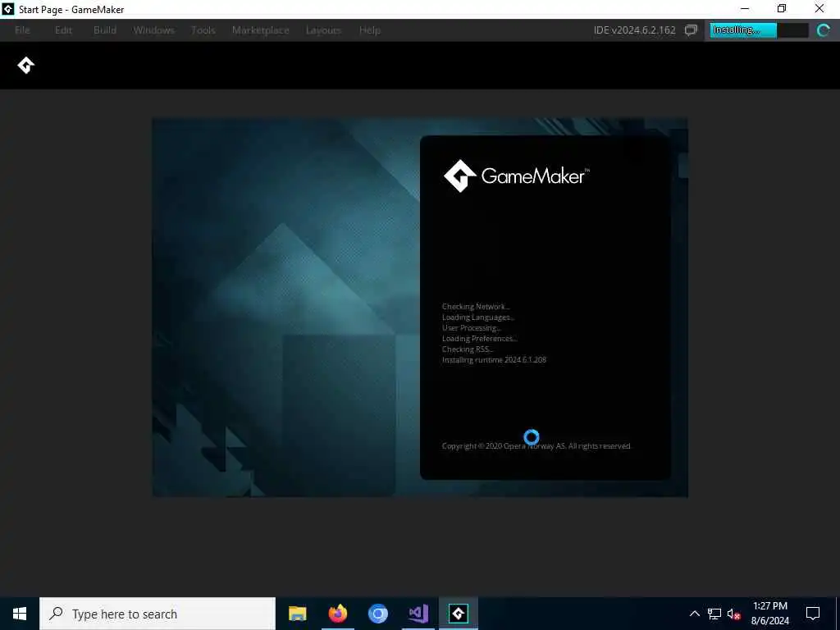Minimize the GameMaker window
This screenshot has height=630, width=840.
(745, 8)
